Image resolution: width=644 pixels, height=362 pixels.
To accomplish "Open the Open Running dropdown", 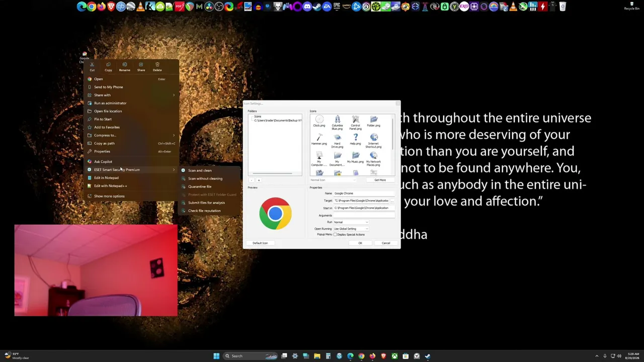I will pos(351,229).
